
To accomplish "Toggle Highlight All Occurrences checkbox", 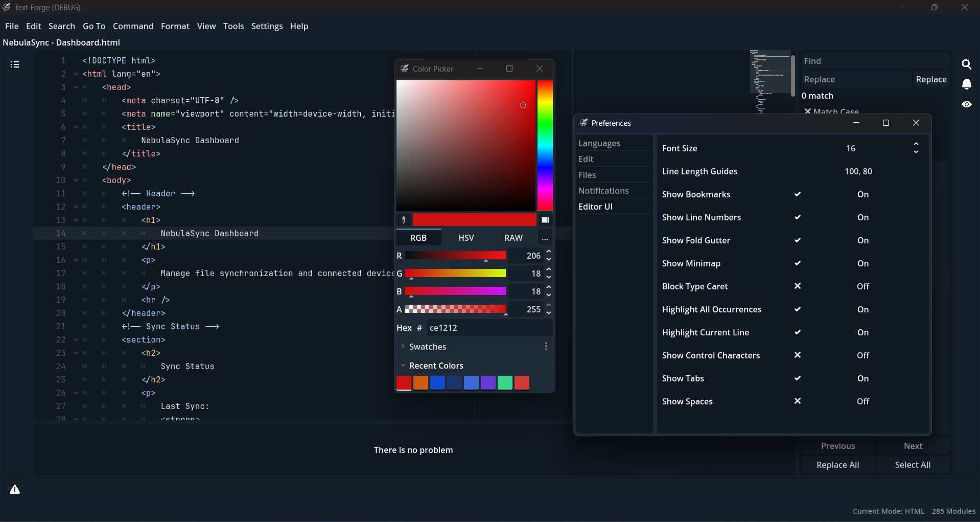I will click(798, 309).
